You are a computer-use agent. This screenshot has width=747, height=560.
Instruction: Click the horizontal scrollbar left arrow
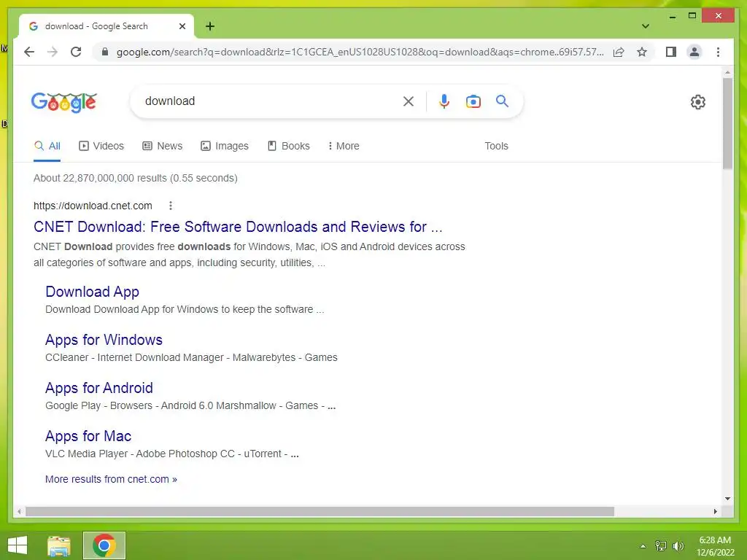coord(19,511)
